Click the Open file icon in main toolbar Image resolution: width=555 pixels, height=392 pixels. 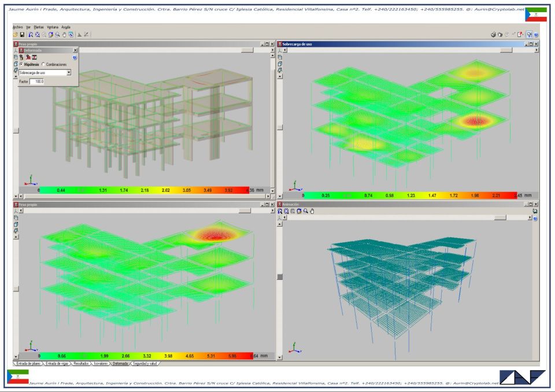(x=15, y=35)
